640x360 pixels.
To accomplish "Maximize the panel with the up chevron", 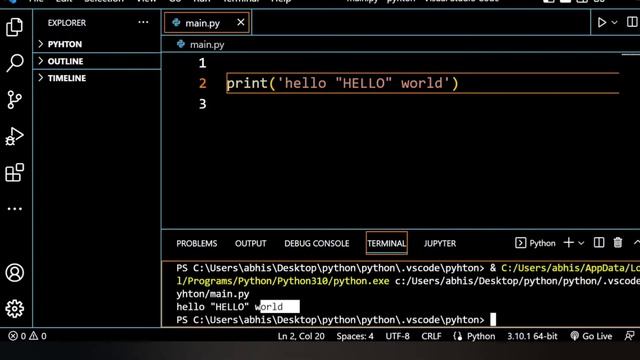I will 636,242.
